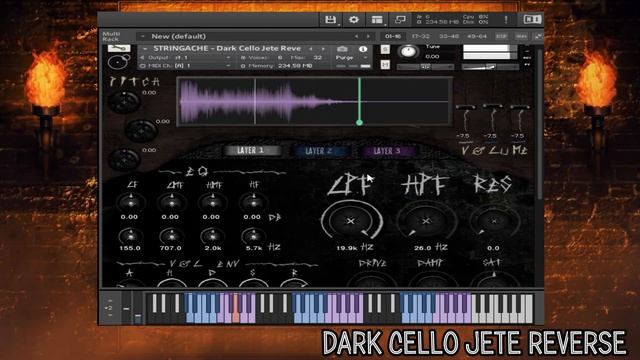Click the save floppy disk icon
The width and height of the screenshot is (640, 360).
click(330, 19)
